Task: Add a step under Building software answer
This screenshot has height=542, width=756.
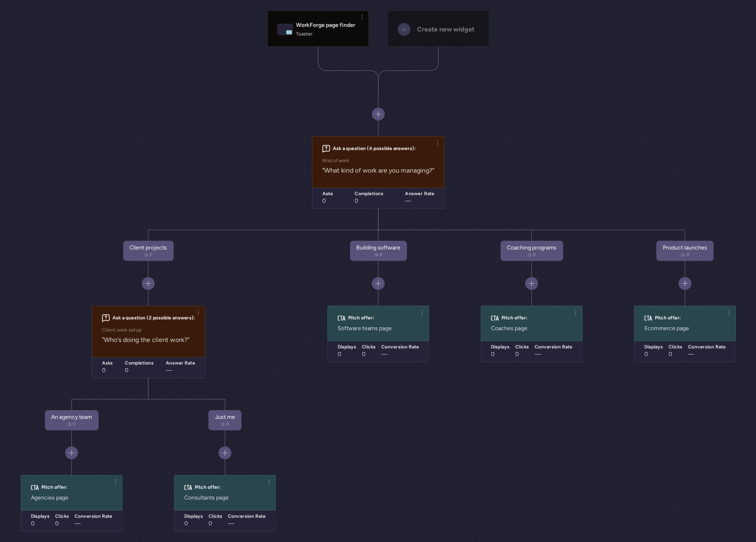Action: (378, 283)
